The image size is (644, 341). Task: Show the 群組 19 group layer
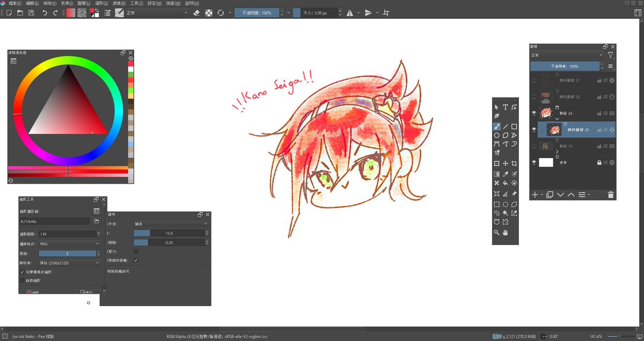(534, 146)
